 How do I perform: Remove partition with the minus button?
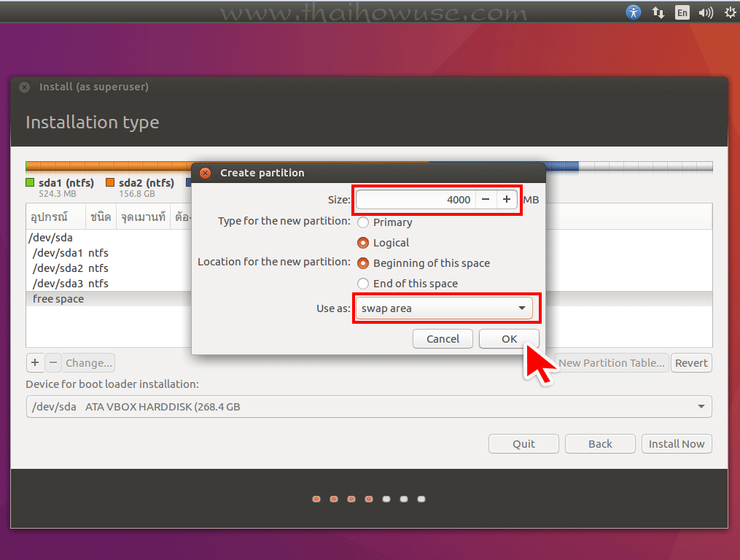pos(53,362)
